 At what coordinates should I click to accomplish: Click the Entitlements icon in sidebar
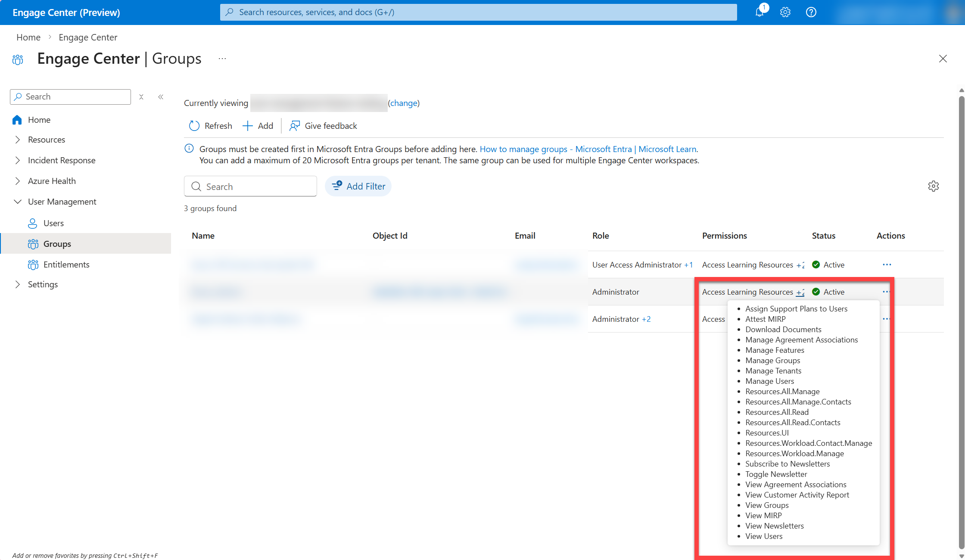tap(33, 264)
